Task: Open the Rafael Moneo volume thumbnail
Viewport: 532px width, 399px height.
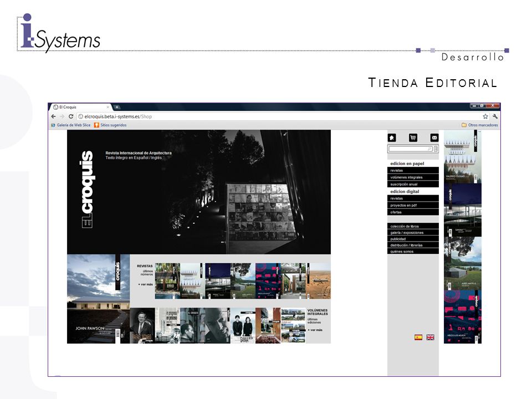Action: tap(142, 326)
